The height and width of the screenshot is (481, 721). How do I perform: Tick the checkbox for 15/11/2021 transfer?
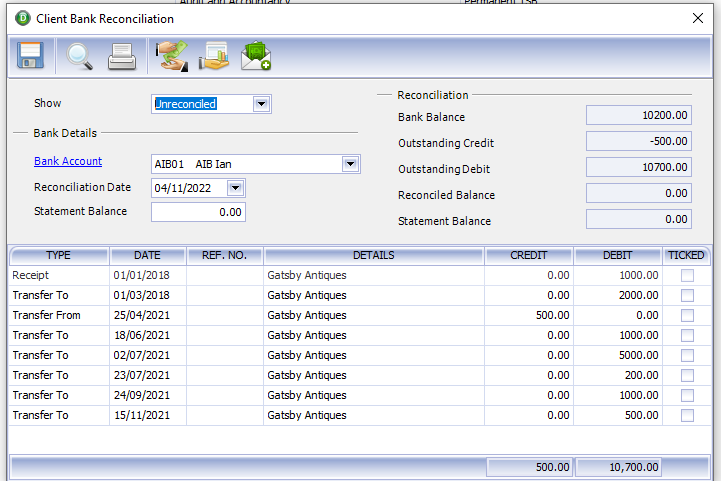click(x=687, y=415)
